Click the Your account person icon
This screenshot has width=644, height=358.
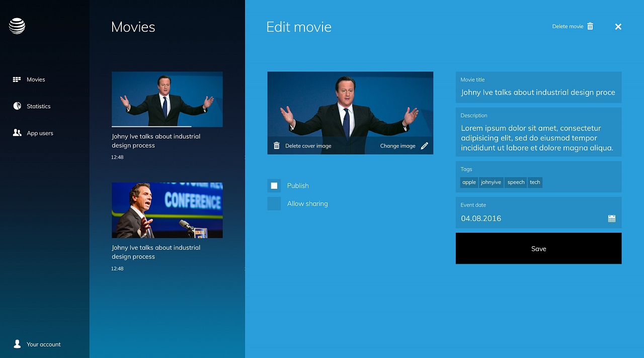17,344
